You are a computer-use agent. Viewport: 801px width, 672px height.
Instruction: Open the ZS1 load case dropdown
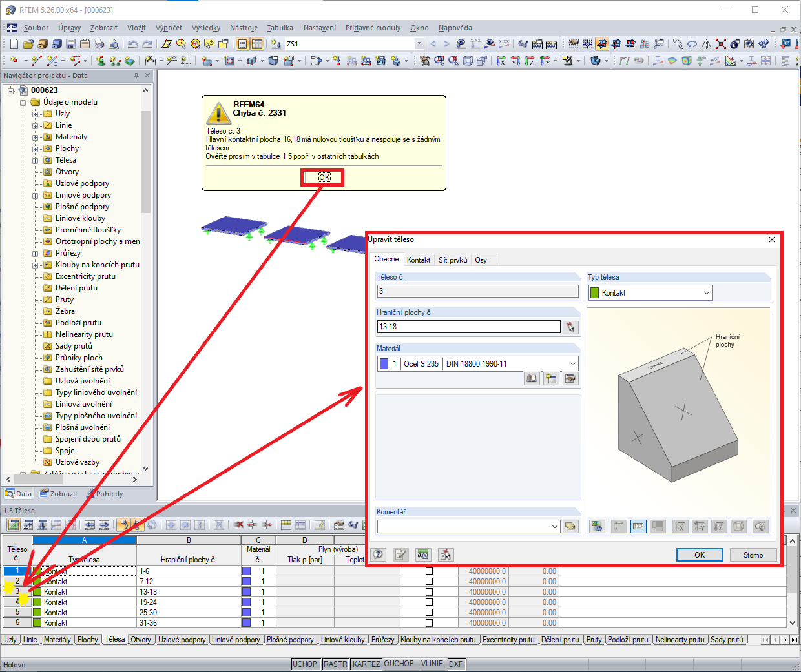419,44
